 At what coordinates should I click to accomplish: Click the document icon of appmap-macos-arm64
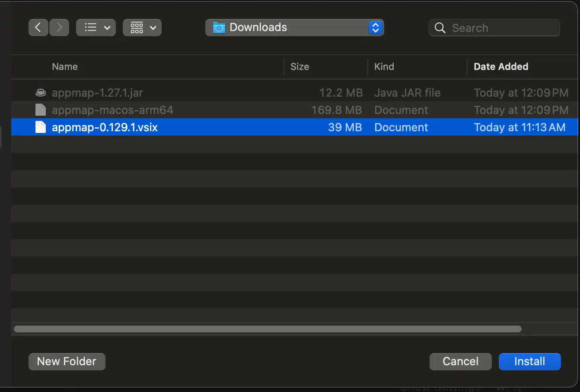click(41, 110)
